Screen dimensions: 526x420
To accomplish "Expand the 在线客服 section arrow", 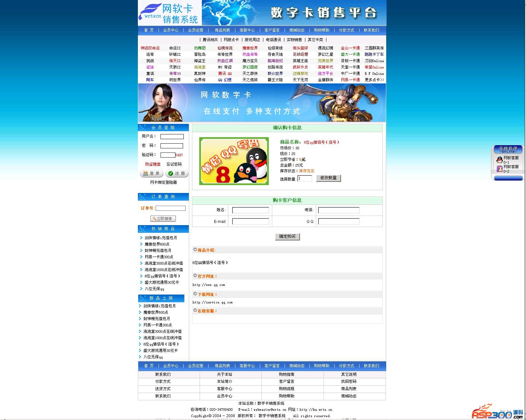I will (x=195, y=310).
